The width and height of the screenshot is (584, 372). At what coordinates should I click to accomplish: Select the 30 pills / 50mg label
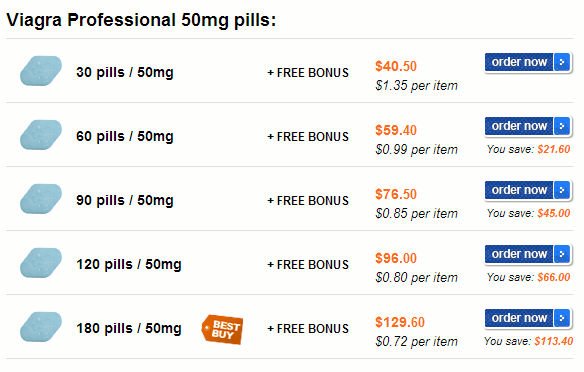point(125,72)
